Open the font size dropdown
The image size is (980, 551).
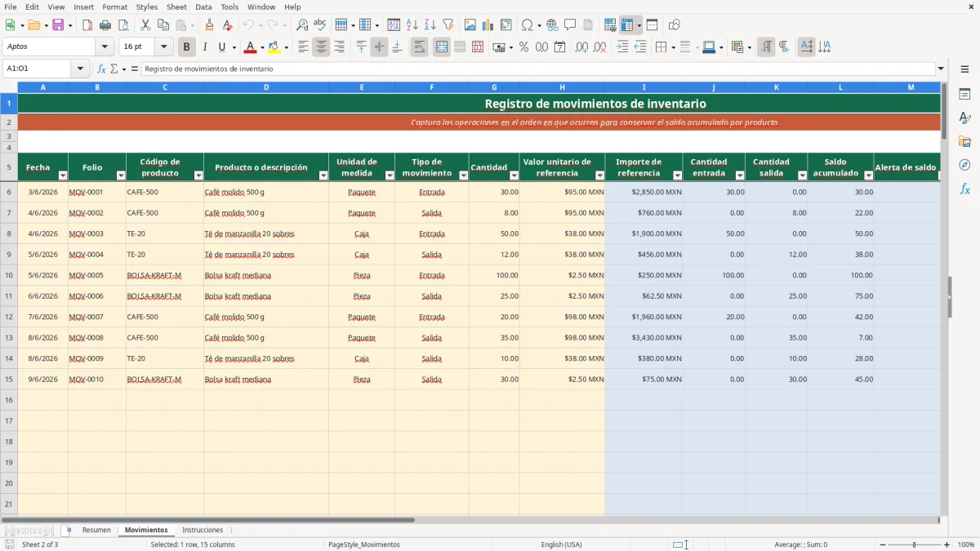163,47
